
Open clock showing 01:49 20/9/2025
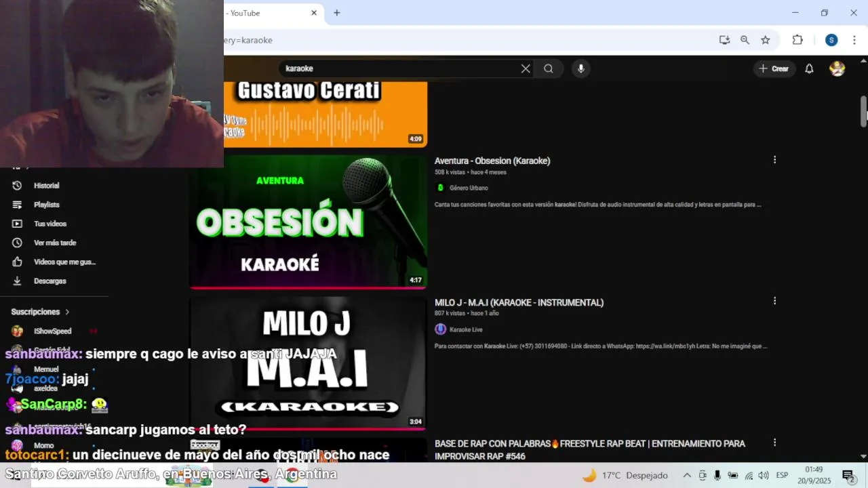pos(814,475)
